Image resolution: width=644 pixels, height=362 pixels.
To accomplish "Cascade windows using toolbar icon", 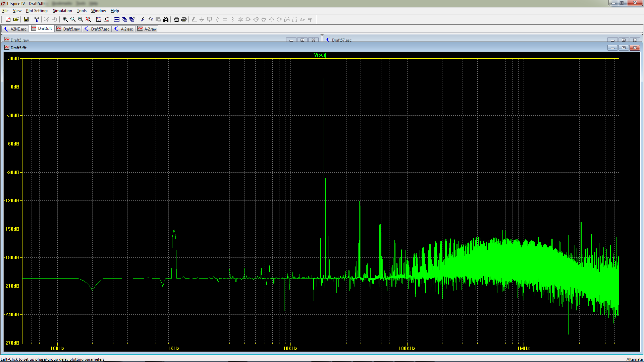I will [x=124, y=19].
